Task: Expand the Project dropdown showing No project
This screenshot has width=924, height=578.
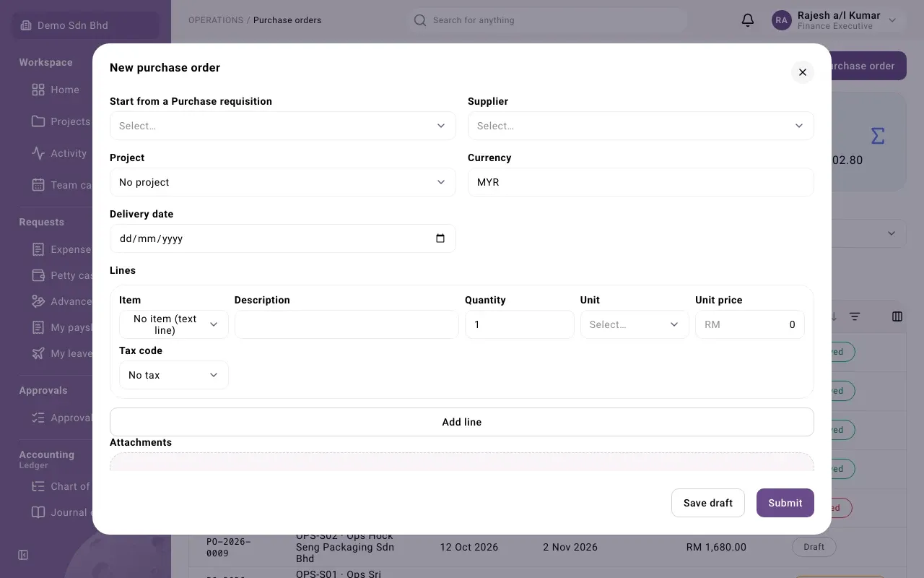Action: tap(283, 182)
